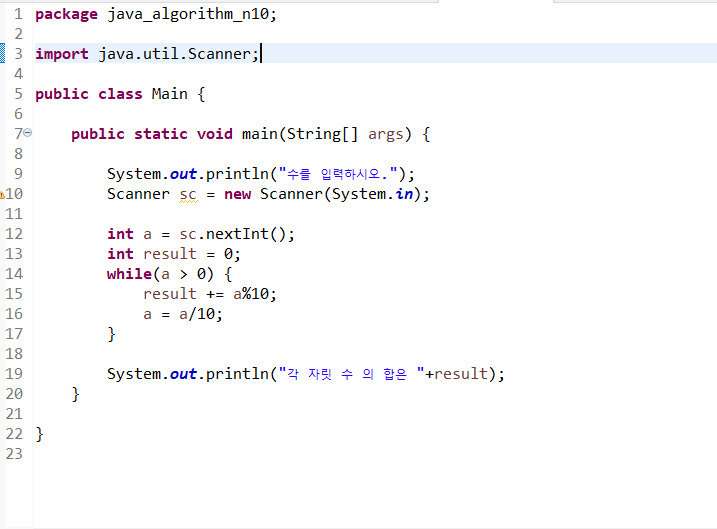The width and height of the screenshot is (717, 529).
Task: Click the Korean string "수를 입력하시오."
Action: pos(338,174)
